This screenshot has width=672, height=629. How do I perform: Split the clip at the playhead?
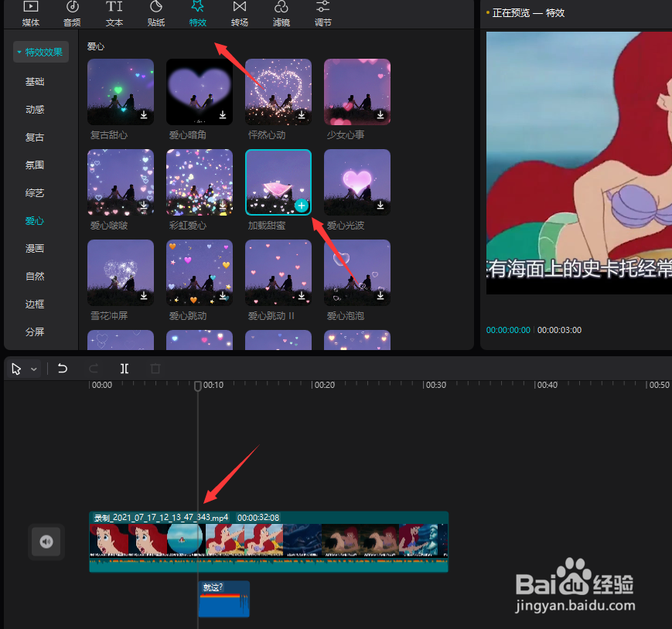pyautogui.click(x=125, y=369)
